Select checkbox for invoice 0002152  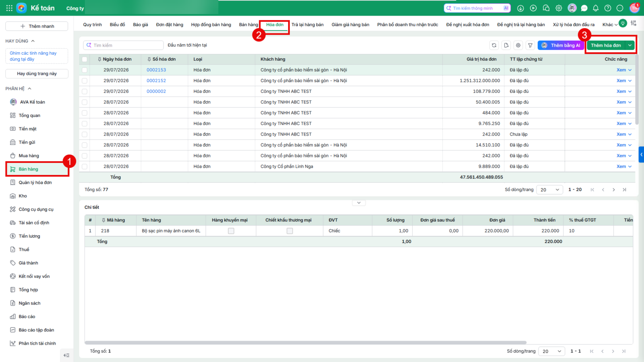point(85,81)
